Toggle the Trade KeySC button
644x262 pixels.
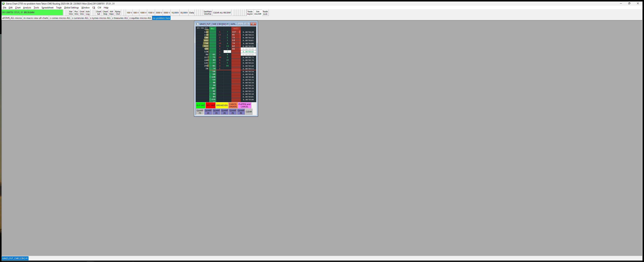point(250,13)
